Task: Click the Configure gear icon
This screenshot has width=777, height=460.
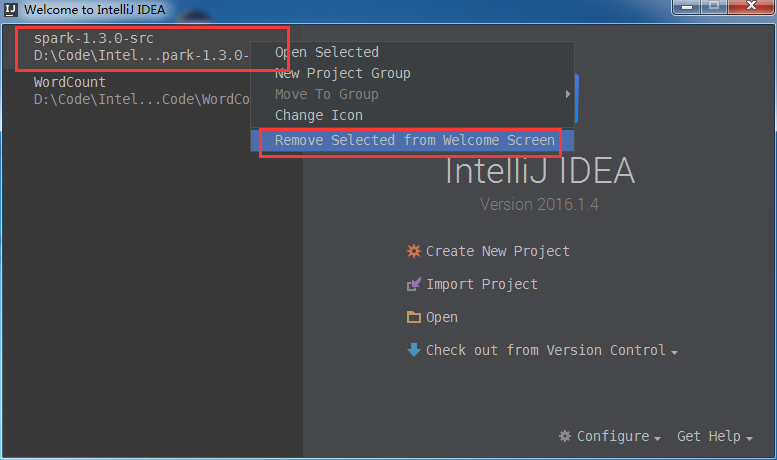Action: [x=565, y=436]
